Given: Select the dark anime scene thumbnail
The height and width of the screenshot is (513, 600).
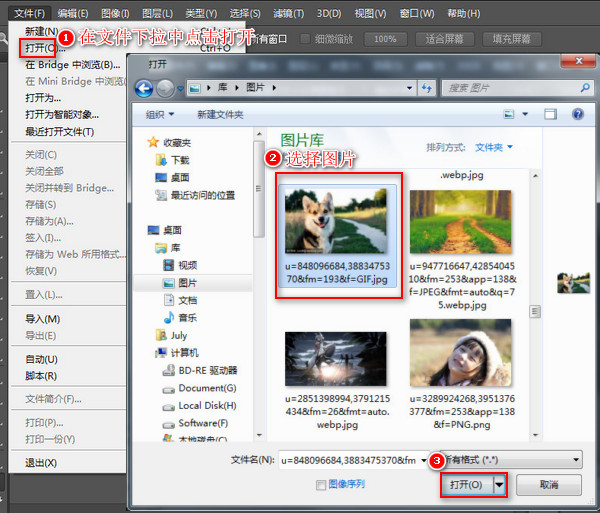Looking at the screenshot, I should (336, 359).
